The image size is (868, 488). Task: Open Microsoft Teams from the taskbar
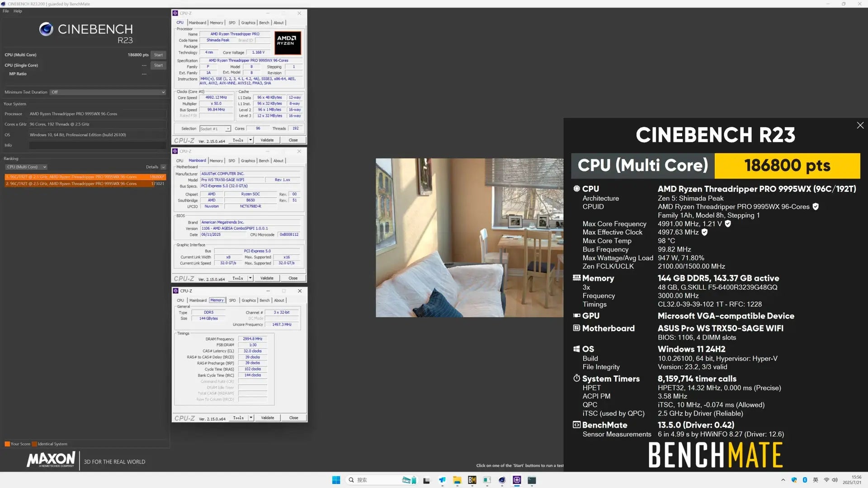442,480
